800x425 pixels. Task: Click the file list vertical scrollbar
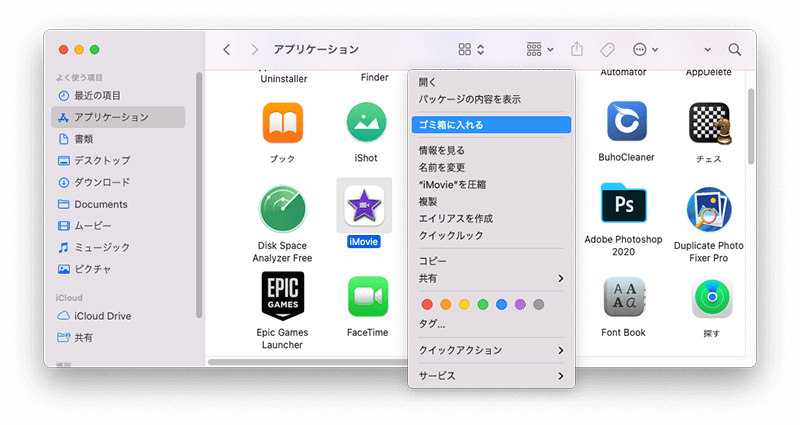pyautogui.click(x=751, y=127)
